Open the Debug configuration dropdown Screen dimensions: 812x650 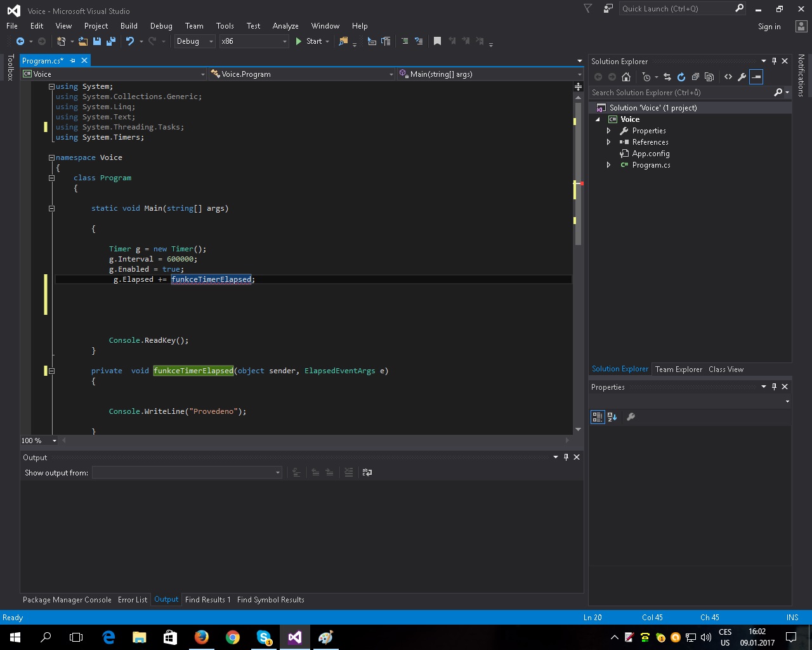[195, 41]
